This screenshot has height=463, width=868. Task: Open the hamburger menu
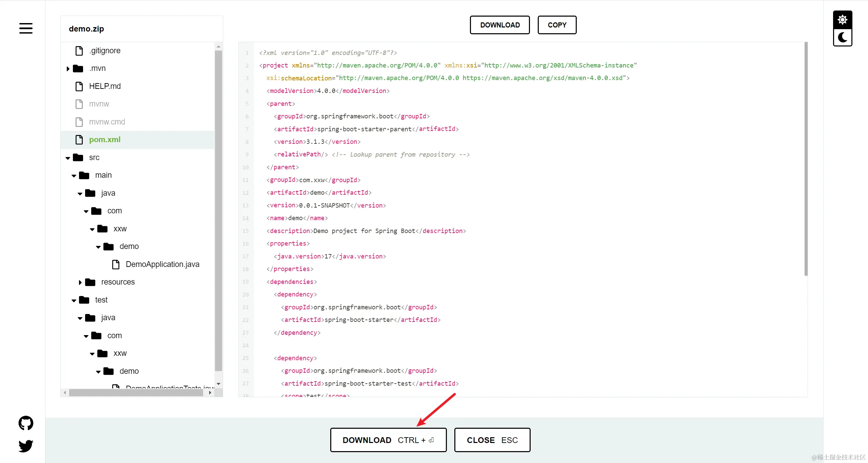click(x=26, y=28)
